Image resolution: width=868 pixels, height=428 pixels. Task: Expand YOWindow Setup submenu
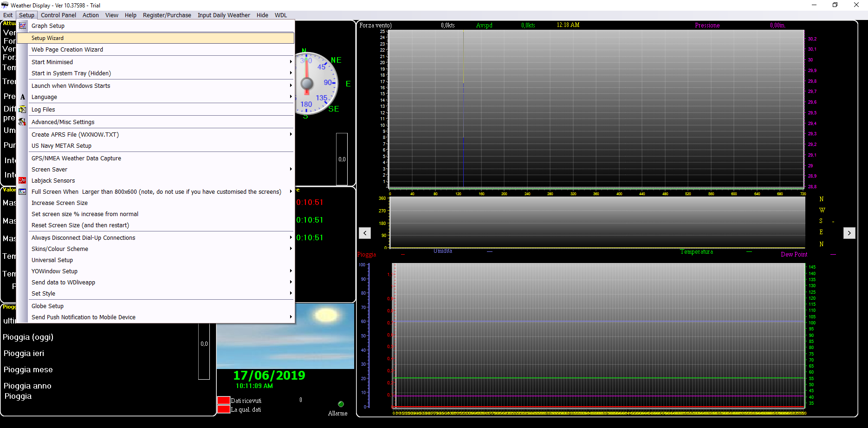pos(291,271)
